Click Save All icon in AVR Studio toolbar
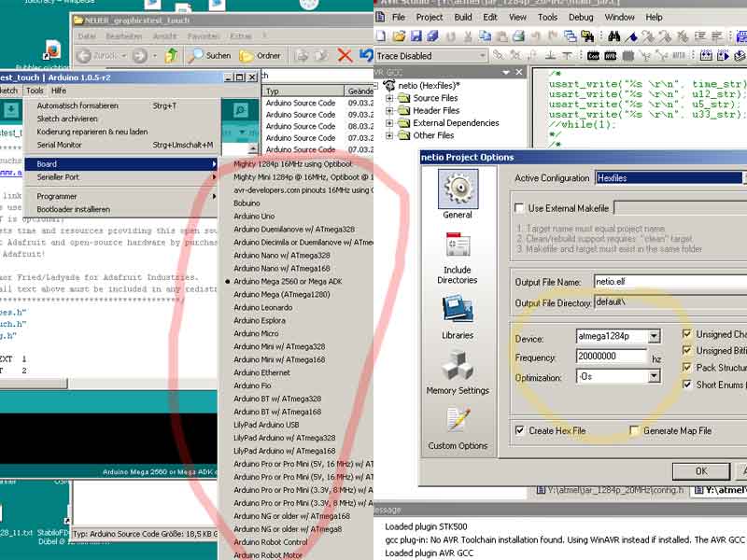This screenshot has width=747, height=560. click(432, 35)
